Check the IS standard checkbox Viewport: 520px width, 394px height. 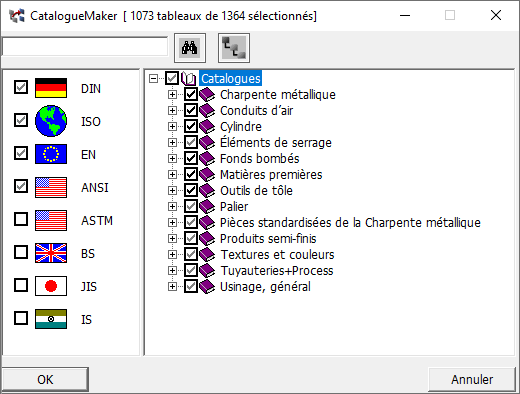coord(21,318)
